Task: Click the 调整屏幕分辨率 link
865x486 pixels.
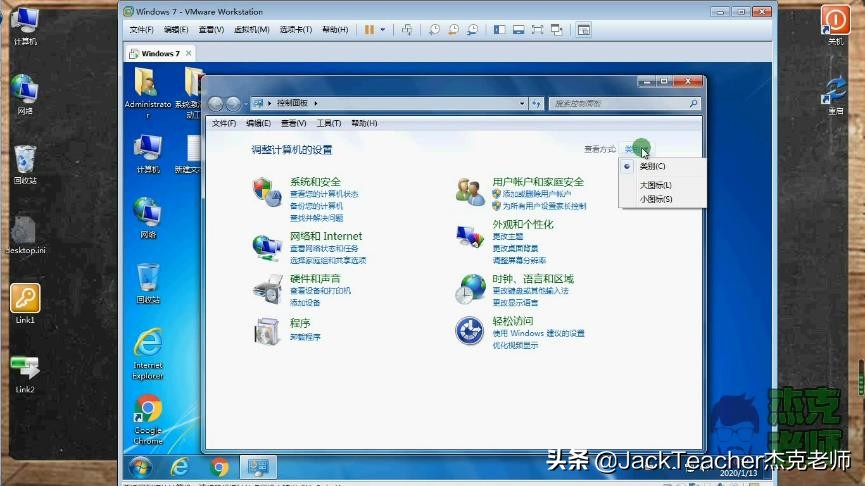Action: [x=519, y=260]
